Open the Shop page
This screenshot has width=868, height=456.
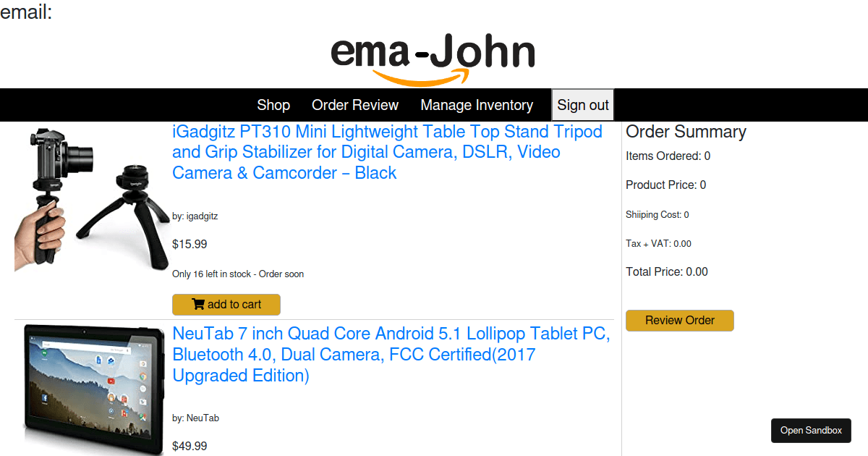pyautogui.click(x=273, y=105)
